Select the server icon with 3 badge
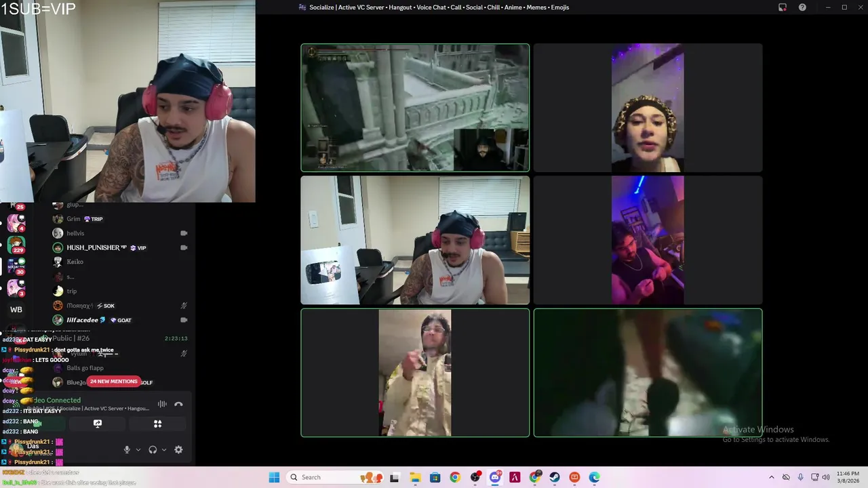This screenshot has height=488, width=868. 16,288
